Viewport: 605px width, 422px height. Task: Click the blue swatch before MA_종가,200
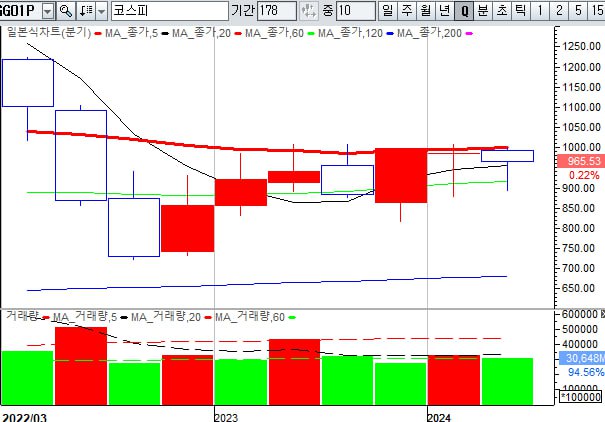click(390, 34)
